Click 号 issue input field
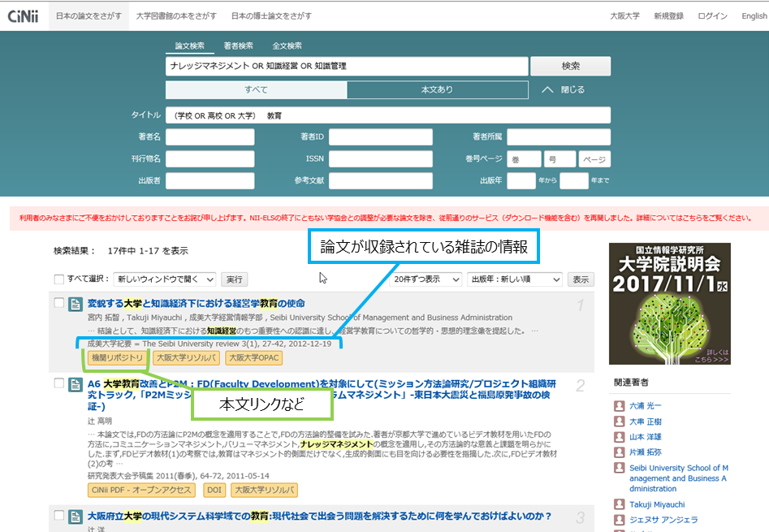Image resolution: width=769 pixels, height=532 pixels. click(x=559, y=159)
